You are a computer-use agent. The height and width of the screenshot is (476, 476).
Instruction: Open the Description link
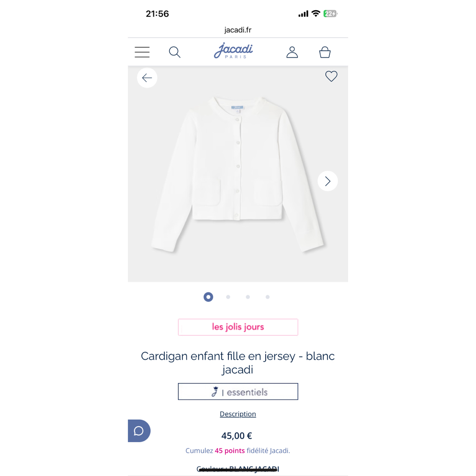click(238, 414)
